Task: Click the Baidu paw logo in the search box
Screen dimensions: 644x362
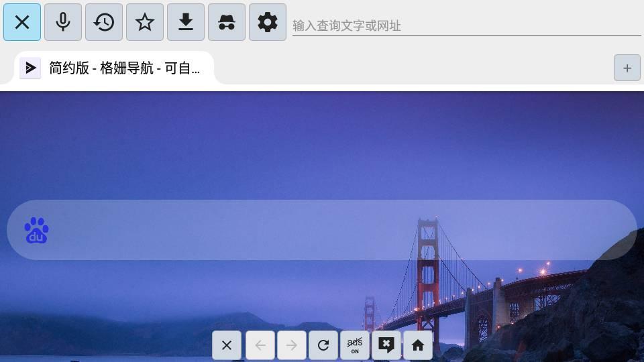Action: pyautogui.click(x=36, y=230)
